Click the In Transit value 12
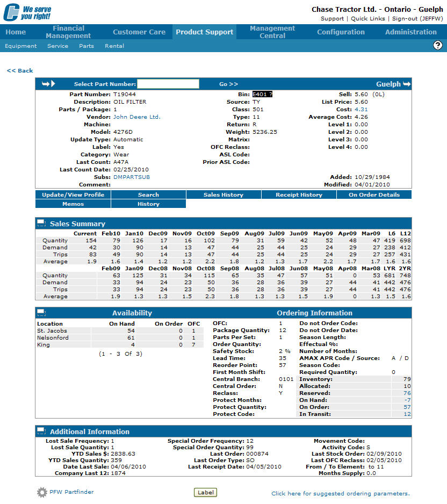Image resolution: width=447 pixels, height=504 pixels. click(407, 414)
